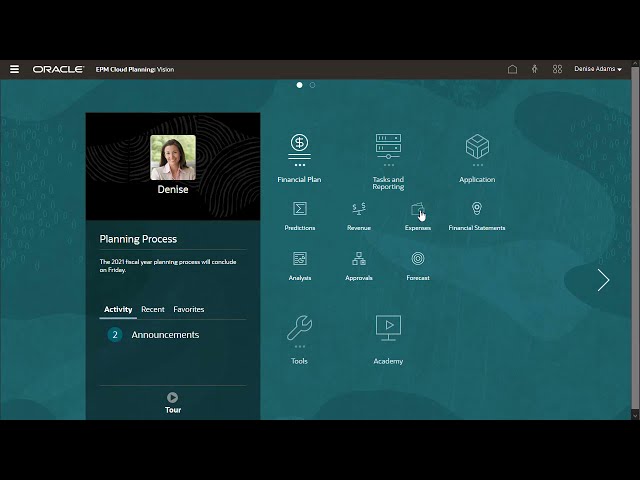Click the Planning Process heading
The image size is (640, 480).
click(138, 239)
